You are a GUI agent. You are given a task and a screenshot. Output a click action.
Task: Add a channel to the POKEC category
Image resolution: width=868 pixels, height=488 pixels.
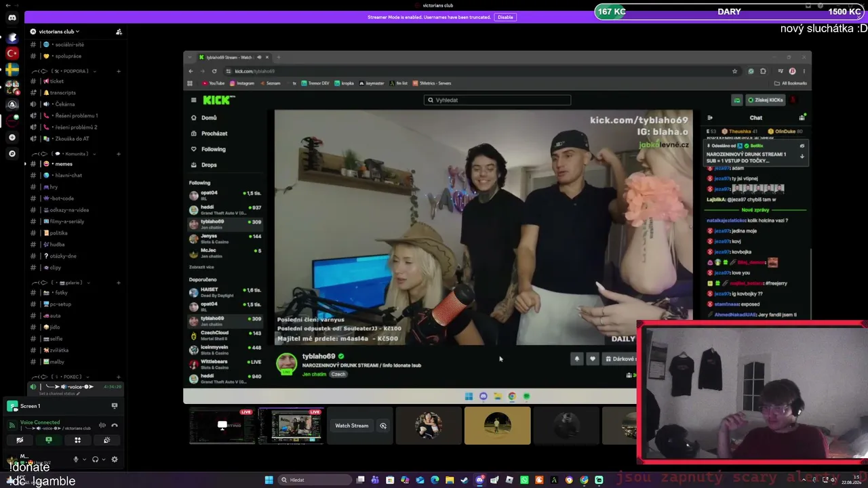pos(119,377)
